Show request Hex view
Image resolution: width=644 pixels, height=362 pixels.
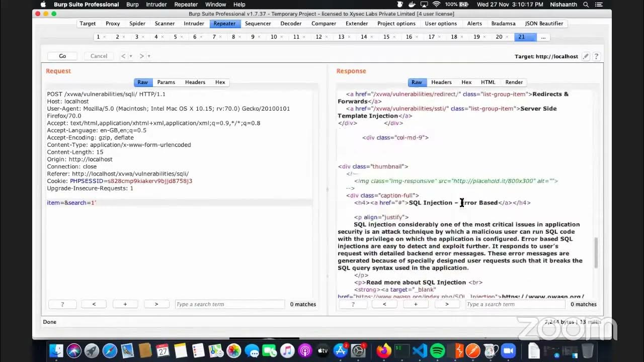click(x=220, y=82)
